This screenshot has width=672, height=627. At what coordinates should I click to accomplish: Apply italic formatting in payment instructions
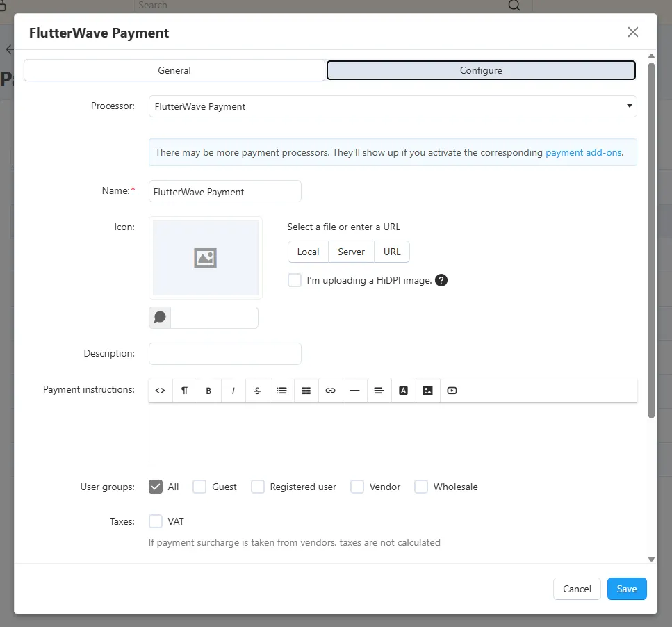[x=233, y=391]
